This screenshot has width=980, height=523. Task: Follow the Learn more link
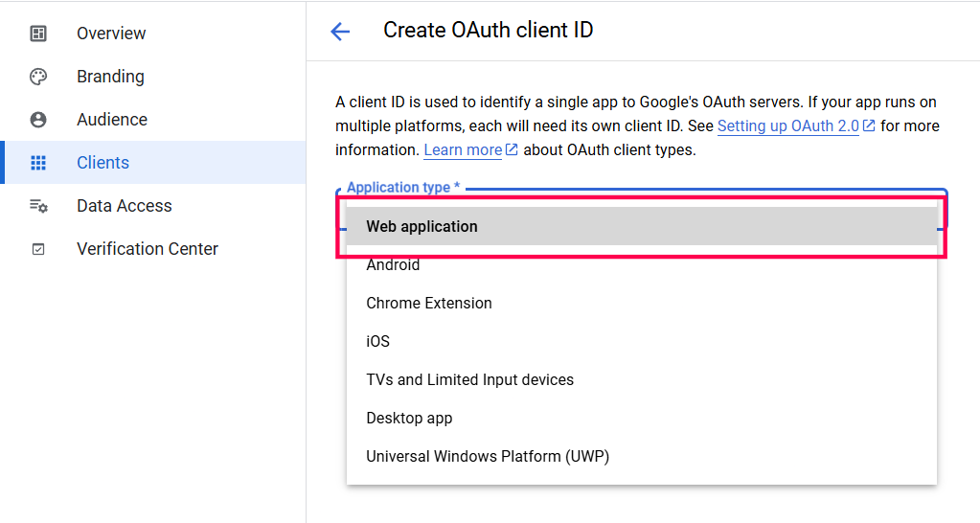coord(463,150)
